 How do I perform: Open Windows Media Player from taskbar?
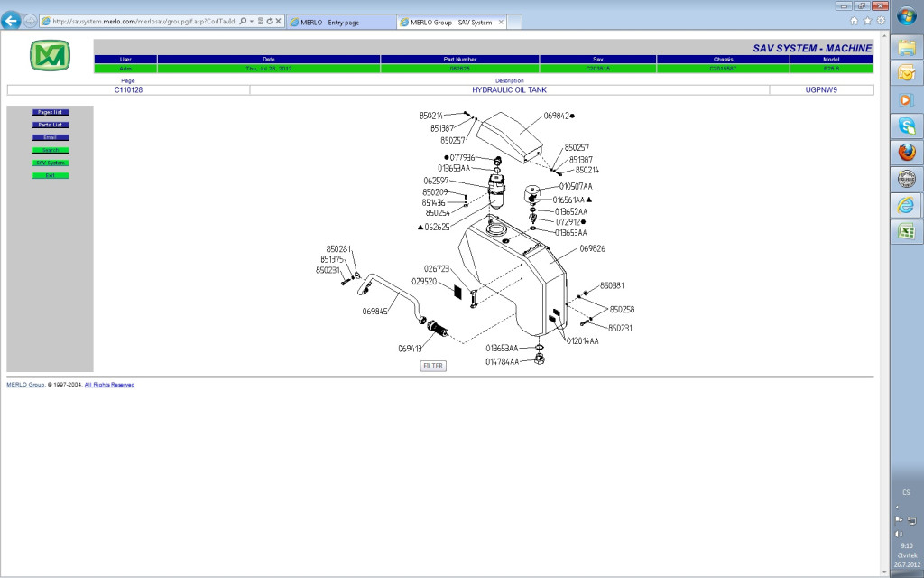[x=907, y=99]
